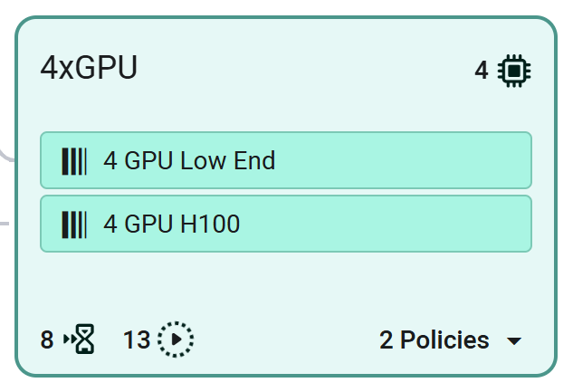Click empty space right of 4xGPU title
This screenshot has width=573, height=392.
[299, 69]
